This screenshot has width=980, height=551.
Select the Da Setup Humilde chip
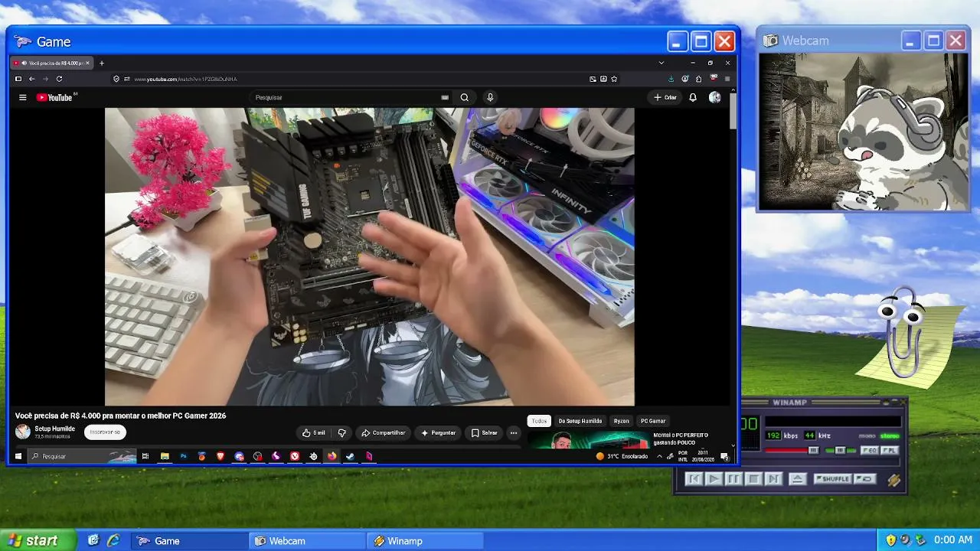pos(580,421)
